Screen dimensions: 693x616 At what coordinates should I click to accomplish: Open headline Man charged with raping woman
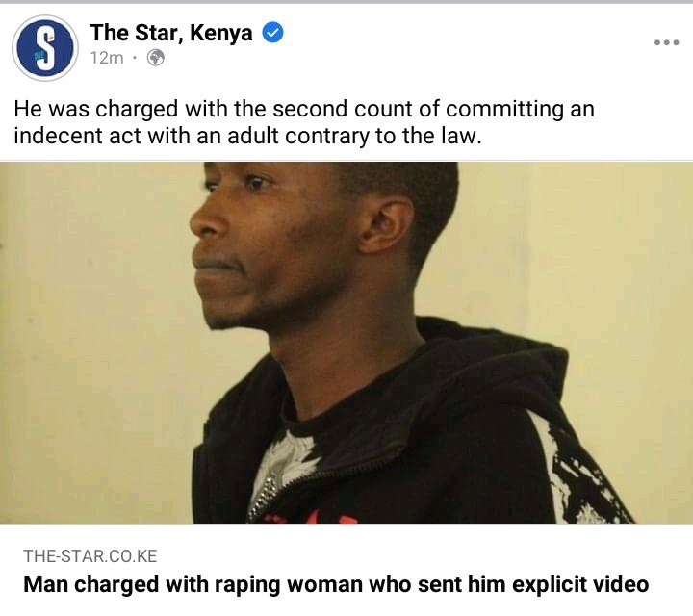[x=336, y=584]
